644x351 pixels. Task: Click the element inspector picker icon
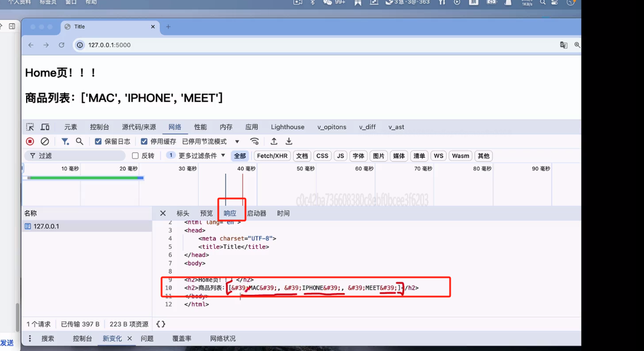point(30,127)
